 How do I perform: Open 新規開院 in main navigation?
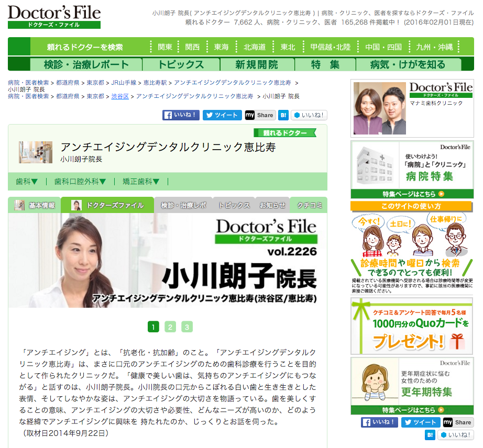(x=257, y=64)
